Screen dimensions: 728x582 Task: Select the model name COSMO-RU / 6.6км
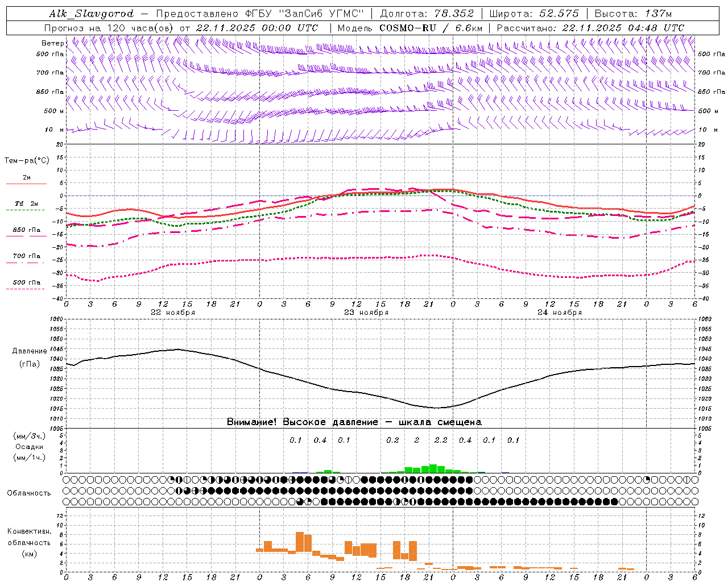pyautogui.click(x=431, y=28)
